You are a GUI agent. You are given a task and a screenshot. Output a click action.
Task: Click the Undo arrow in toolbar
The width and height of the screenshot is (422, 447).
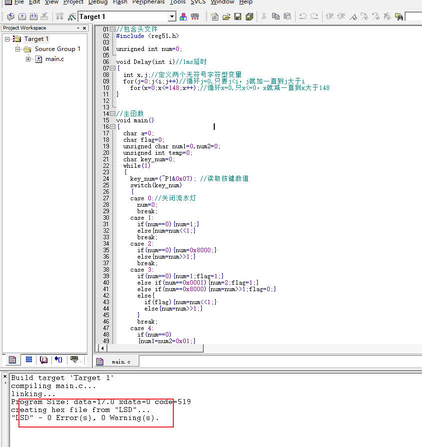point(303,16)
